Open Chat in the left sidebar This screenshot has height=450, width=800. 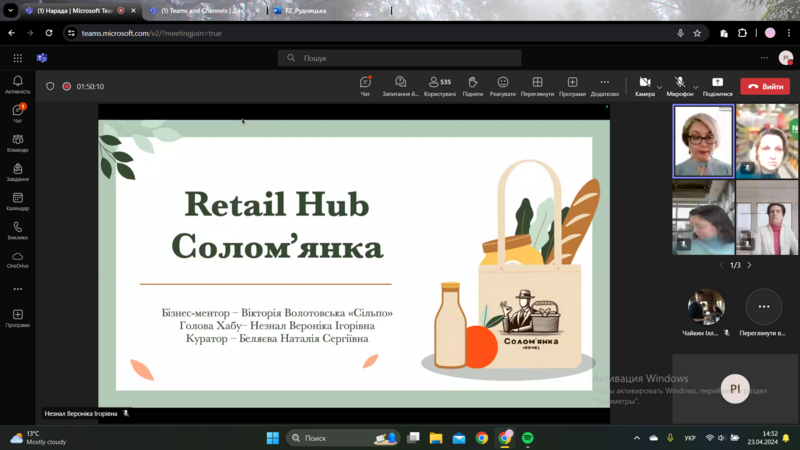pos(17,113)
